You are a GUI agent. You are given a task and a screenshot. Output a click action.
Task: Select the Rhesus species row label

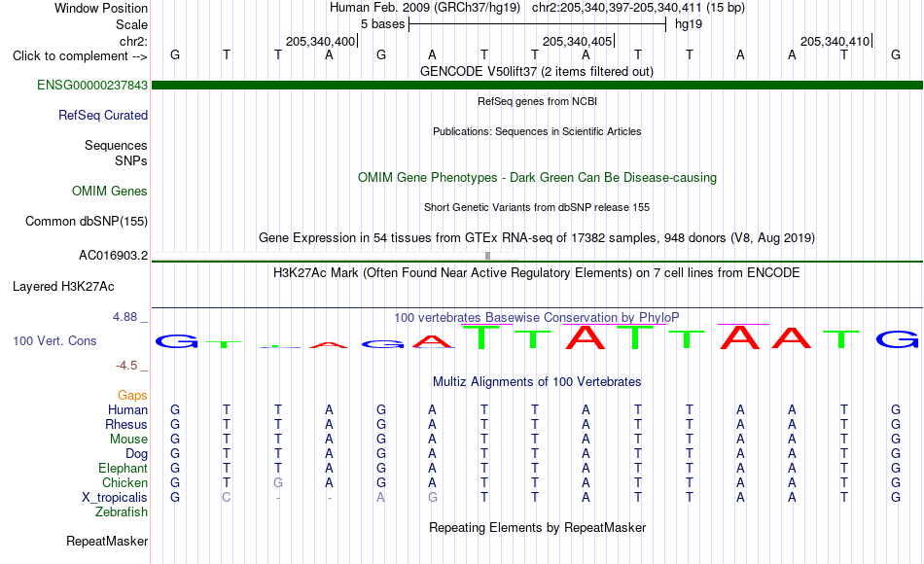(126, 424)
